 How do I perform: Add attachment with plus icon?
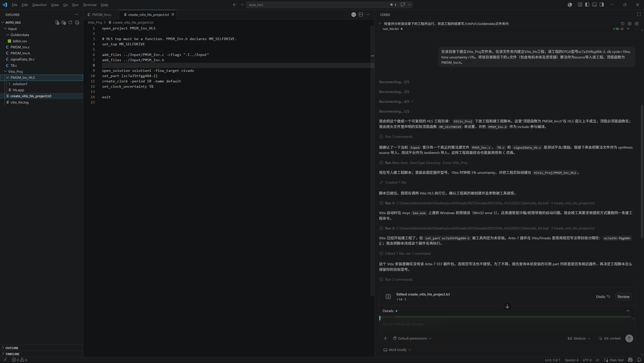(x=385, y=338)
